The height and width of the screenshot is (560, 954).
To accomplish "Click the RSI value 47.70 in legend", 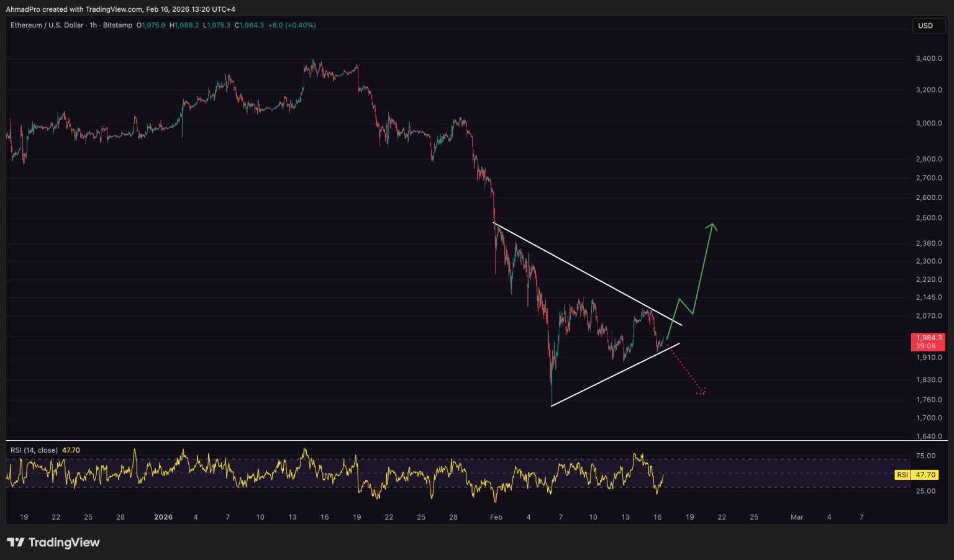I will (71, 450).
